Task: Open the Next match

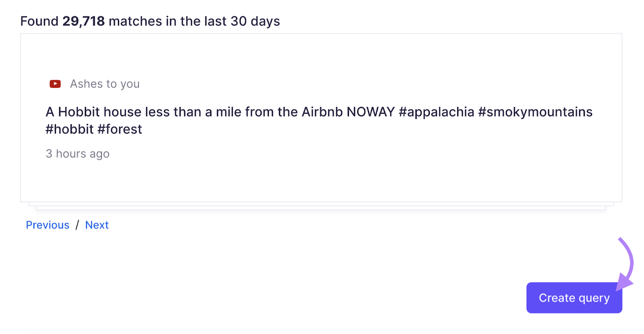Action: tap(97, 225)
